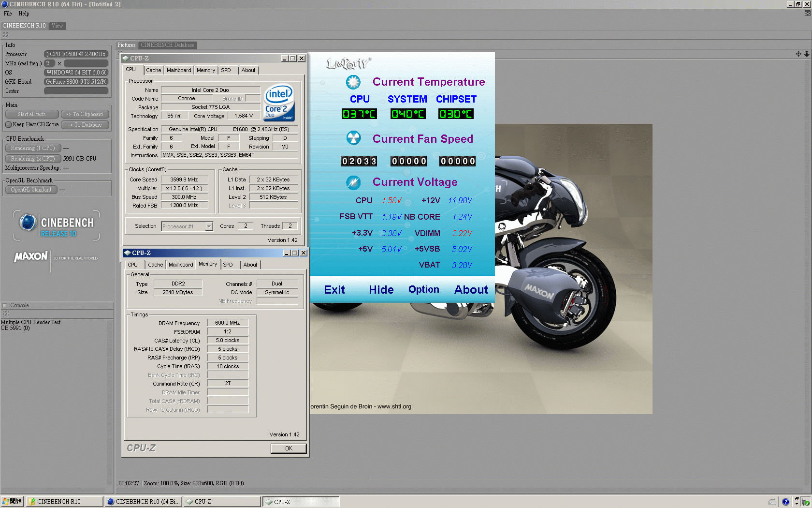Click OK button in CPU-Z memory window
The width and height of the screenshot is (812, 508).
(289, 448)
